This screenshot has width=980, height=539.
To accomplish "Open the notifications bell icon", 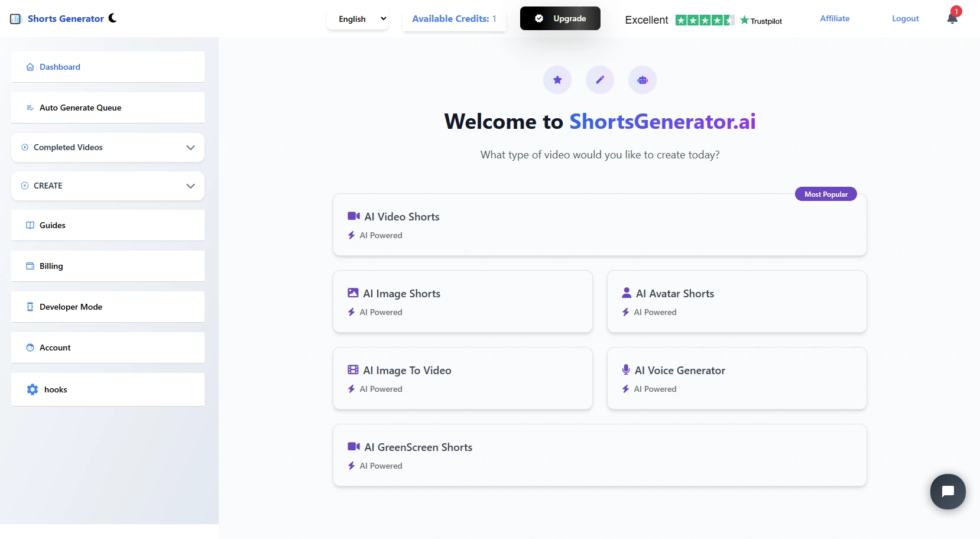I will click(x=952, y=18).
